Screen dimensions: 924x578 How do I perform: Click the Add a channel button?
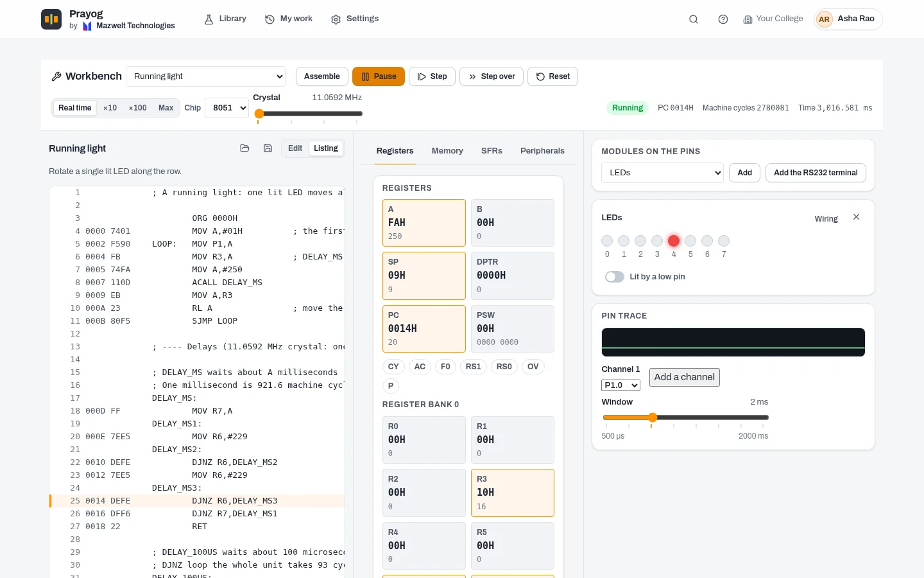685,377
